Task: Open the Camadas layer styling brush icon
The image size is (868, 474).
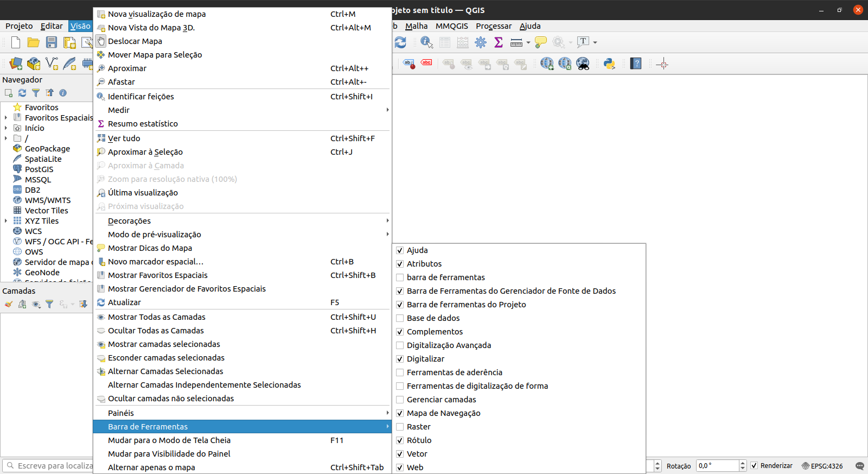Action: 9,304
